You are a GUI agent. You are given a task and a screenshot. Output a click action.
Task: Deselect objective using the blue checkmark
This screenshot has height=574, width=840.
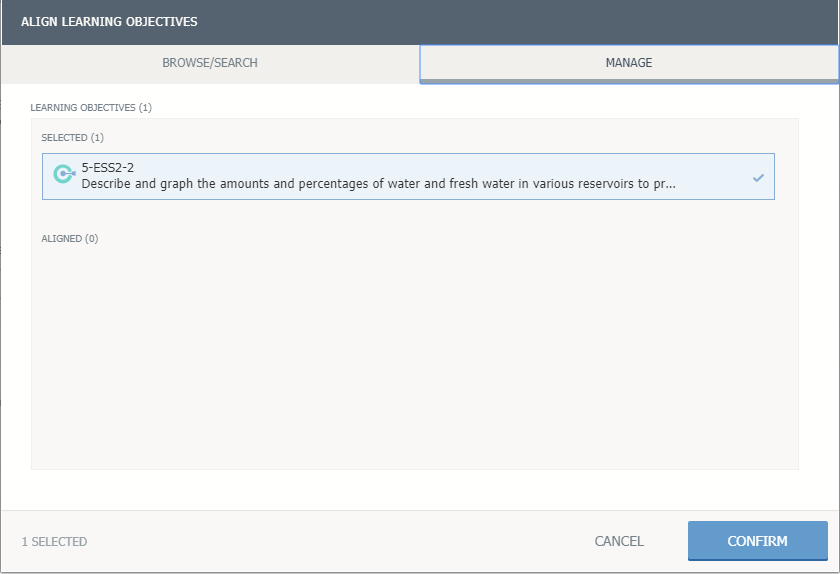coord(758,177)
